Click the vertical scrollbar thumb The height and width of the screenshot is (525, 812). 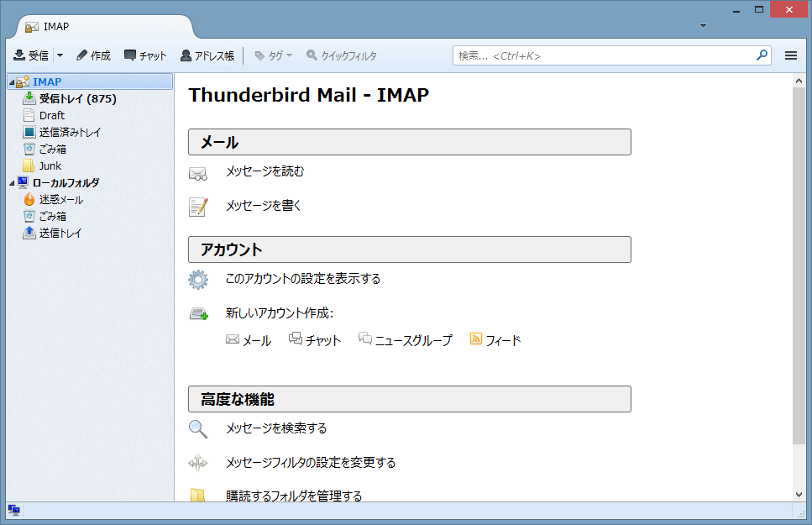[x=799, y=266]
